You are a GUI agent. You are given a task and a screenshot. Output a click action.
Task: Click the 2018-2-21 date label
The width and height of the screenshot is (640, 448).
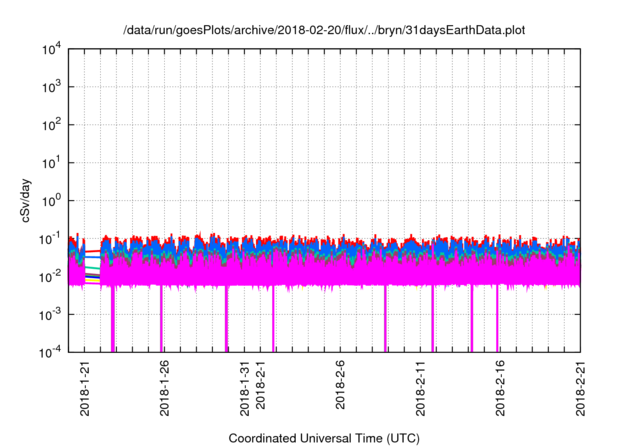580,388
